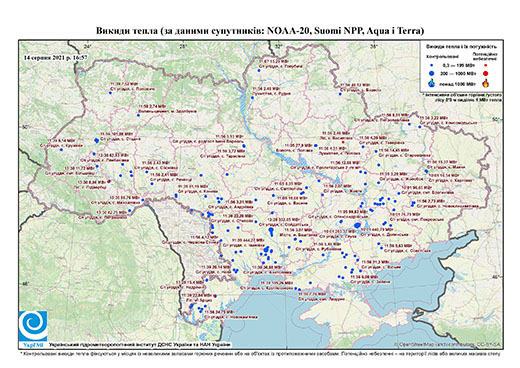Click the '0,3 — 199 МВт' legend label
This screenshot has width=520, height=368.
(458, 66)
